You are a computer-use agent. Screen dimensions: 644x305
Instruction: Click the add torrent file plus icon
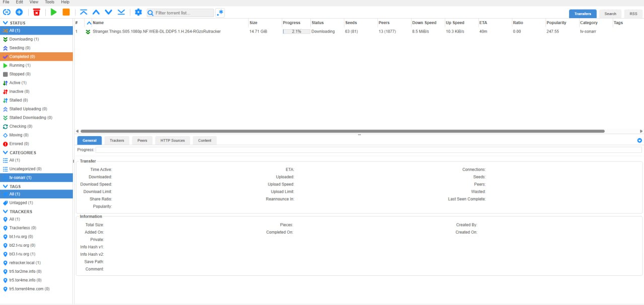click(x=19, y=12)
